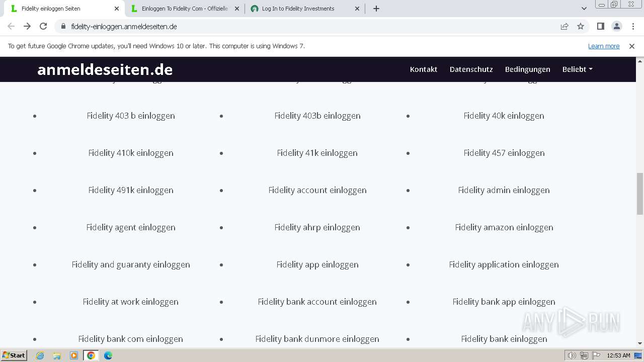Open 'Fidelity ahrp einloggen' link
Screen dimensions: 644x362
pyautogui.click(x=317, y=227)
